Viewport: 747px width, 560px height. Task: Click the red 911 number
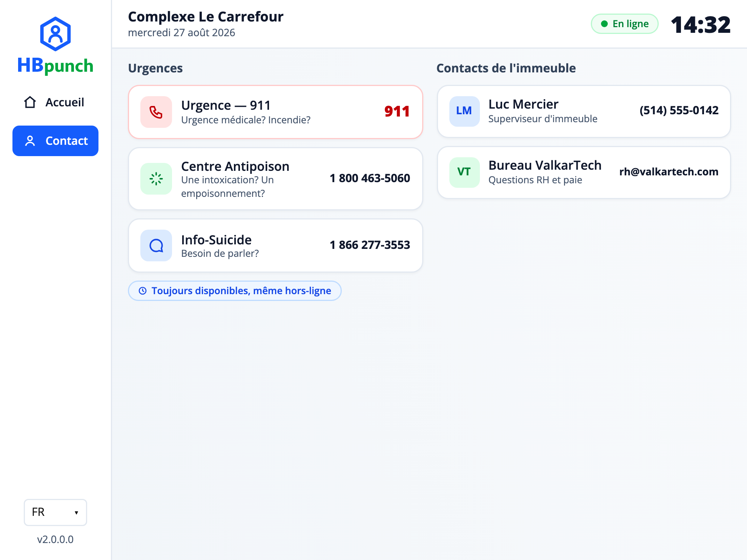[x=397, y=111]
